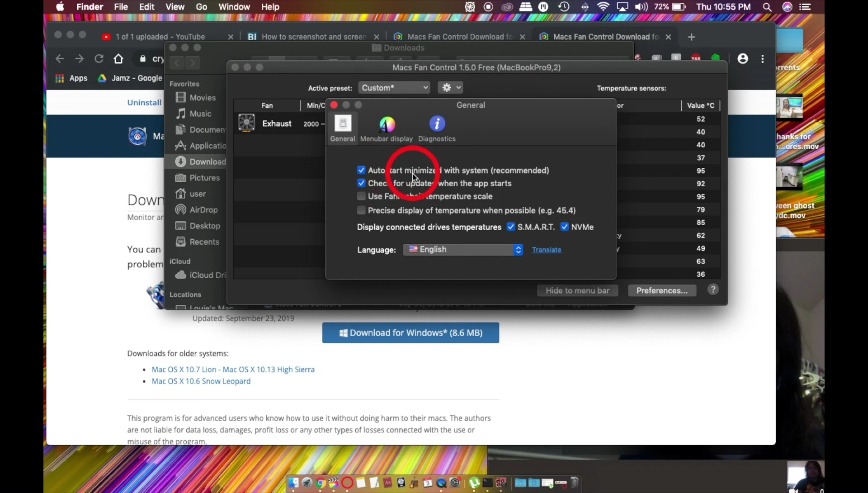The height and width of the screenshot is (493, 868).
Task: Open Spotlight search magnifier
Action: point(767,7)
